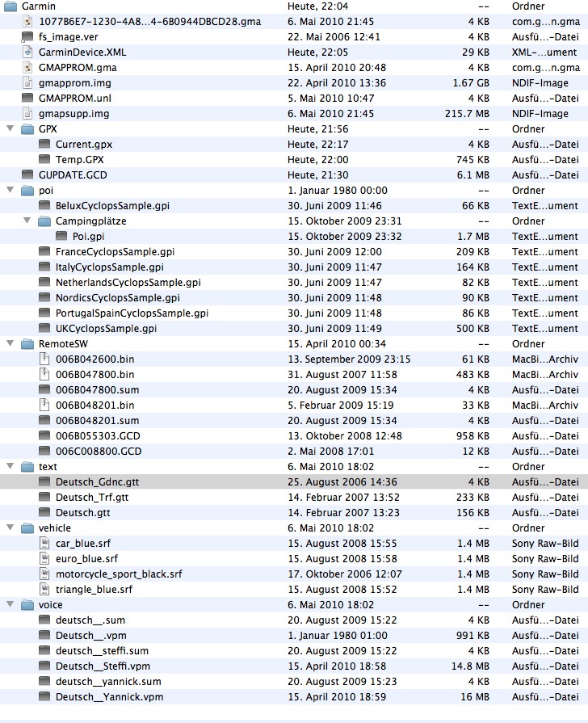Select the 006B055303.GCD file name
The image size is (588, 723).
tap(98, 435)
